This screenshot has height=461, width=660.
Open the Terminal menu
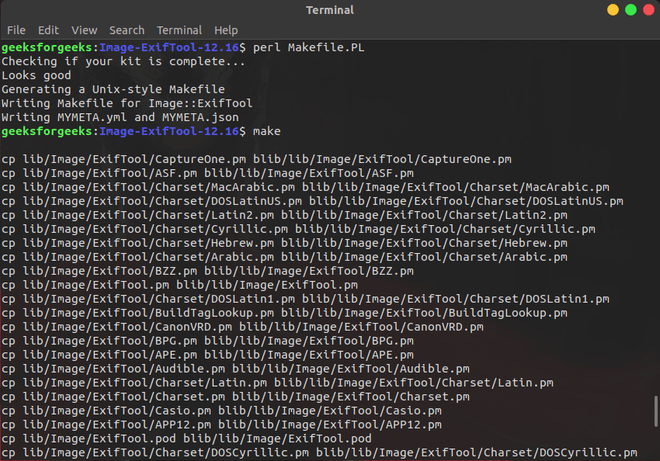click(178, 30)
